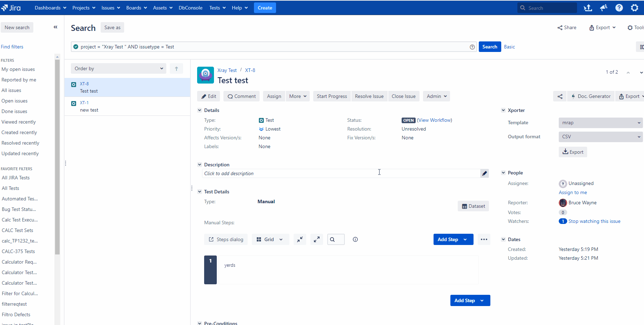This screenshot has width=644, height=325.
Task: Click the Assign to me link
Action: pyautogui.click(x=572, y=192)
